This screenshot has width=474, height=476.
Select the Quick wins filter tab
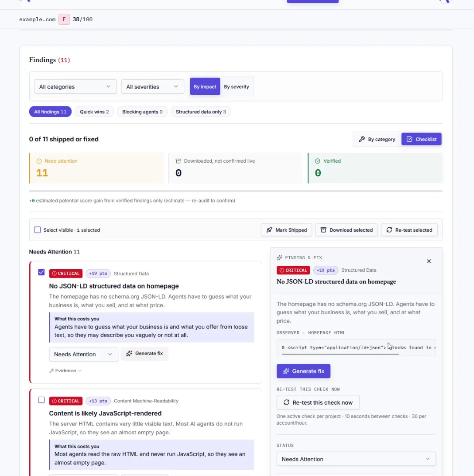94,112
